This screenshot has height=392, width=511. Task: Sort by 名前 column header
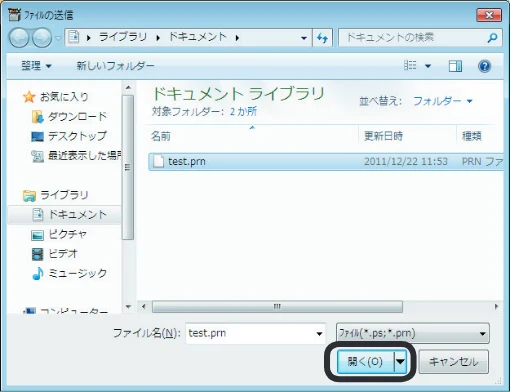(161, 136)
